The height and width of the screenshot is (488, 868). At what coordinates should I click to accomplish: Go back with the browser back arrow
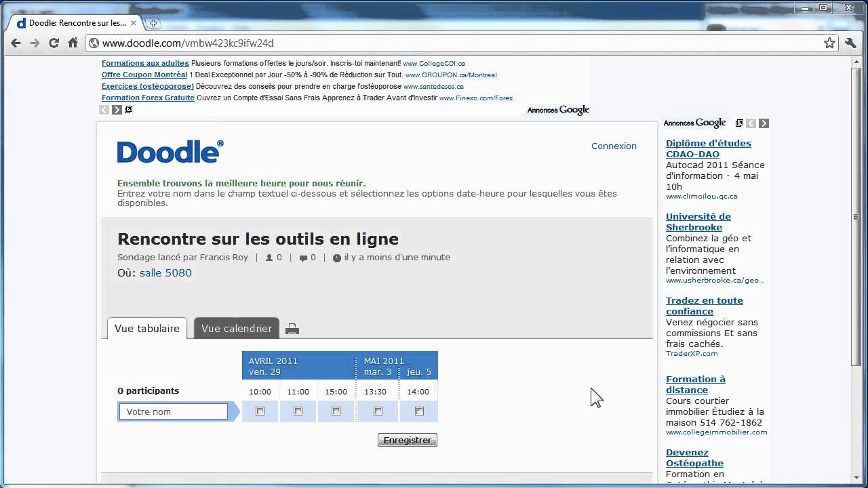tap(16, 43)
